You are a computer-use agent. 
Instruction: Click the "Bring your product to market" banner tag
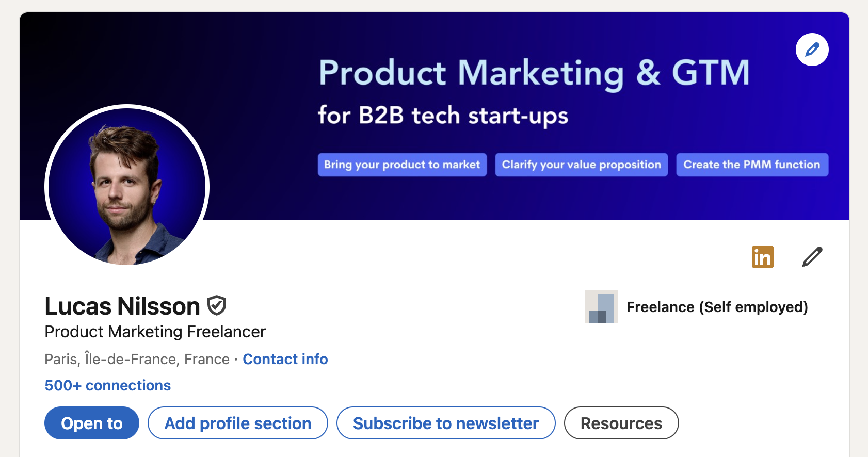[402, 165]
